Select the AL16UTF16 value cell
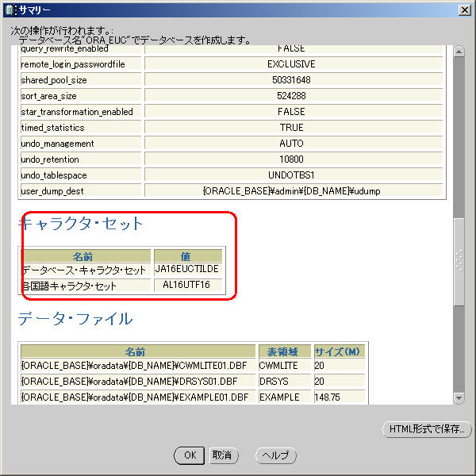The width and height of the screenshot is (476, 476). point(186,286)
